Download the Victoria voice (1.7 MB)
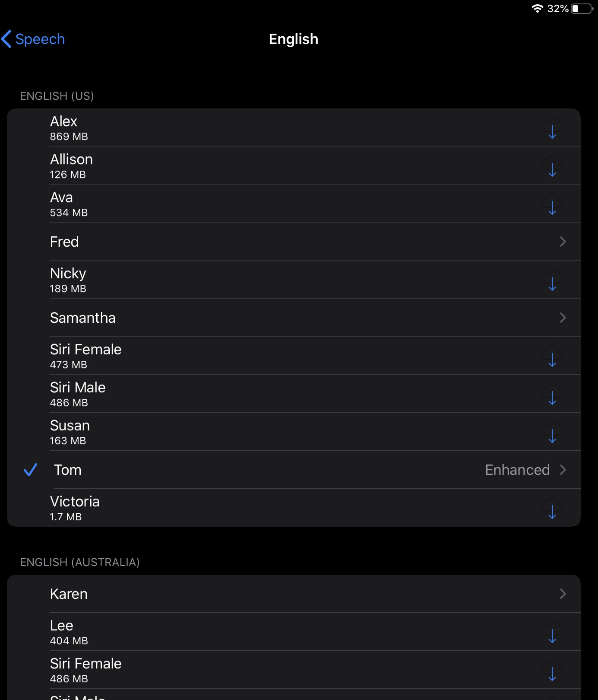This screenshot has width=598, height=700. tap(552, 509)
